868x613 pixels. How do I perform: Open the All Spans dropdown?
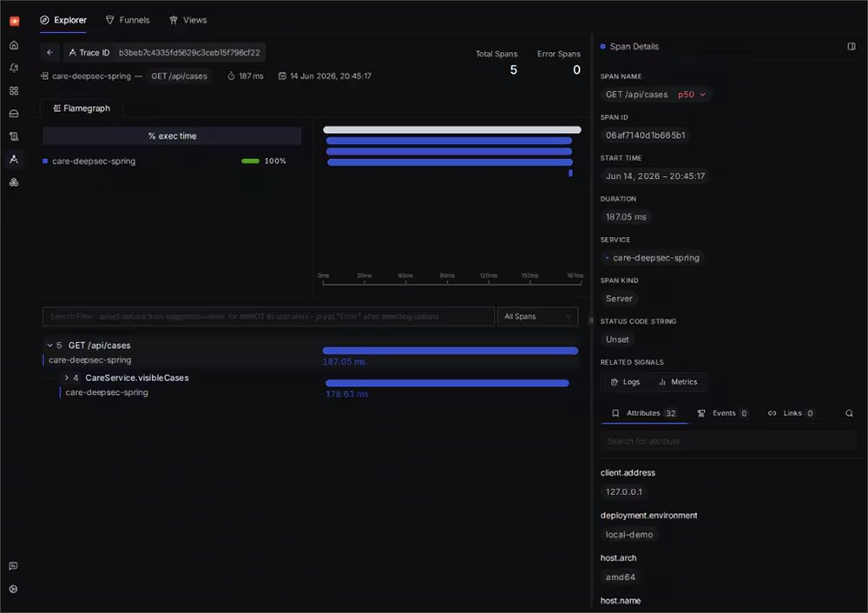pyautogui.click(x=537, y=316)
